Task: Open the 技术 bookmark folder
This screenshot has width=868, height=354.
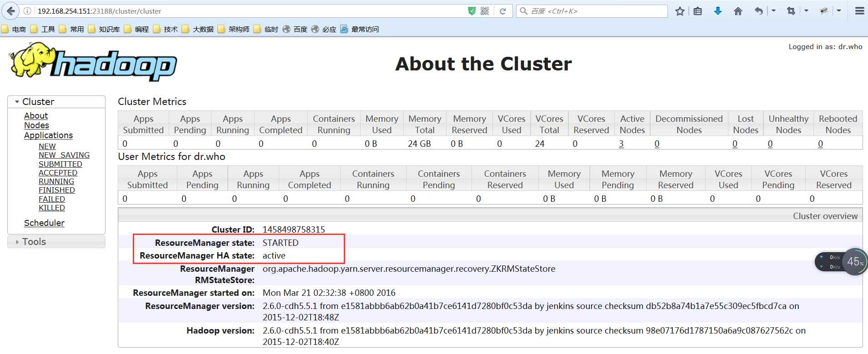Action: (166, 29)
